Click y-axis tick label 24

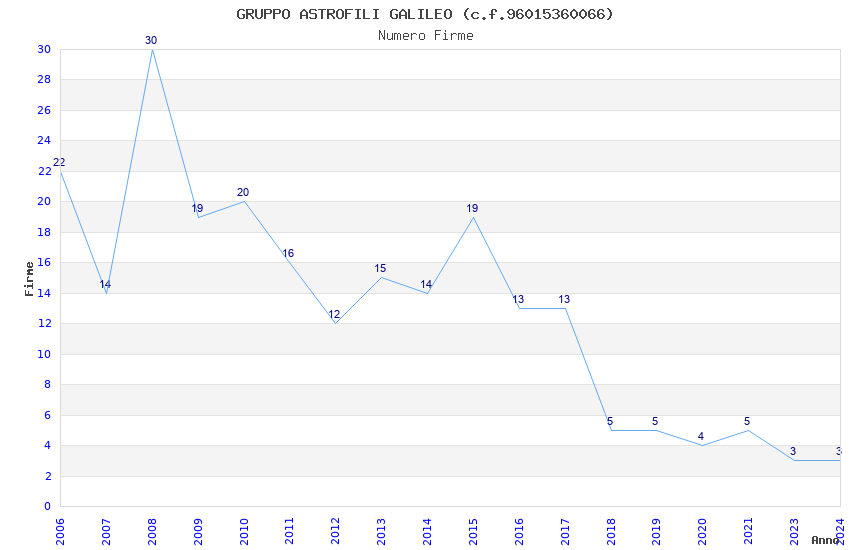pos(44,140)
